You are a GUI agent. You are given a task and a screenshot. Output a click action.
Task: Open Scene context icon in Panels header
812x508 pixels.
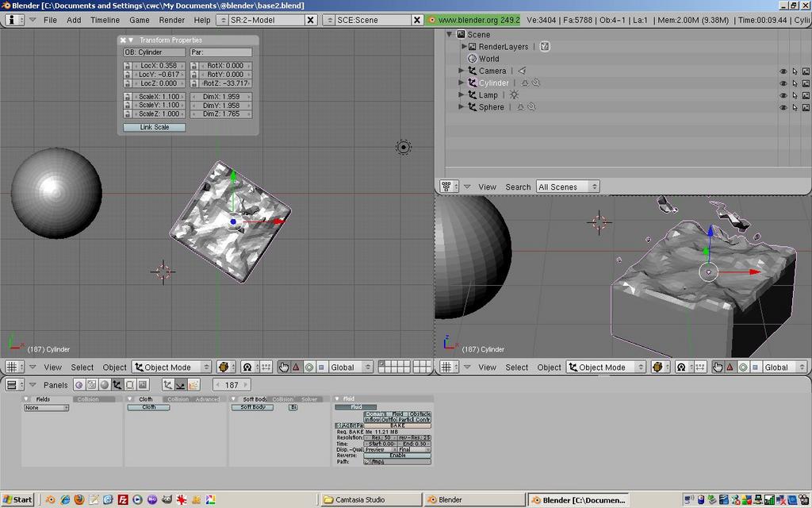click(143, 385)
